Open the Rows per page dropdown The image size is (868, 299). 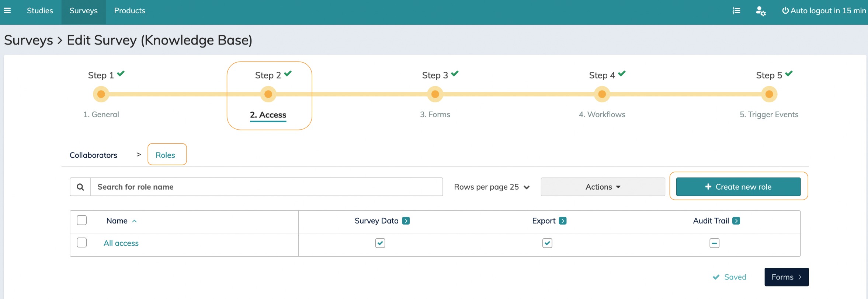[492, 187]
